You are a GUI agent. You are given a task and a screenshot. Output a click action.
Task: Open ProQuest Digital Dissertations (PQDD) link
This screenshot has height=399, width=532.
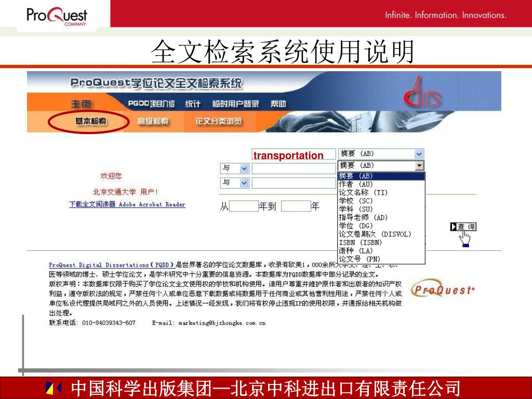click(112, 265)
